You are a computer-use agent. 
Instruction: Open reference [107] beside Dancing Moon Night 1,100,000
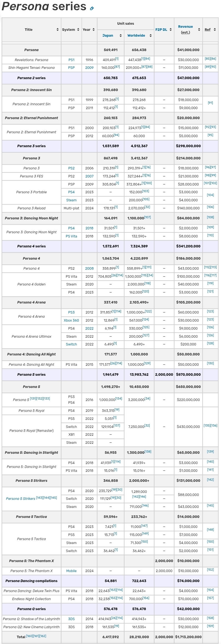[x=147, y=217]
